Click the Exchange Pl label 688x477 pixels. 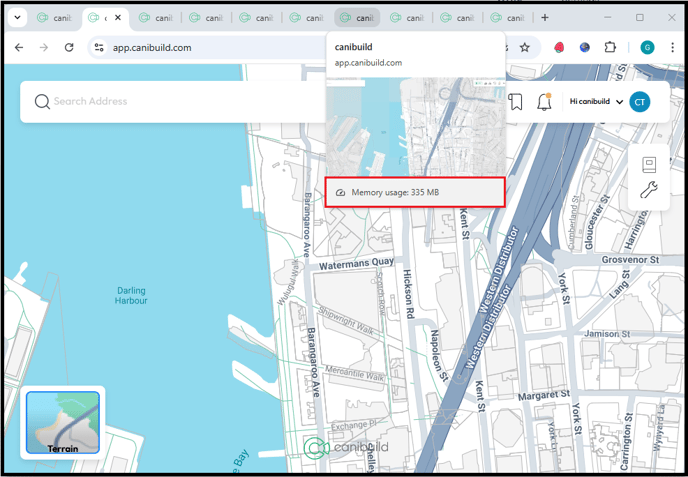click(x=354, y=425)
